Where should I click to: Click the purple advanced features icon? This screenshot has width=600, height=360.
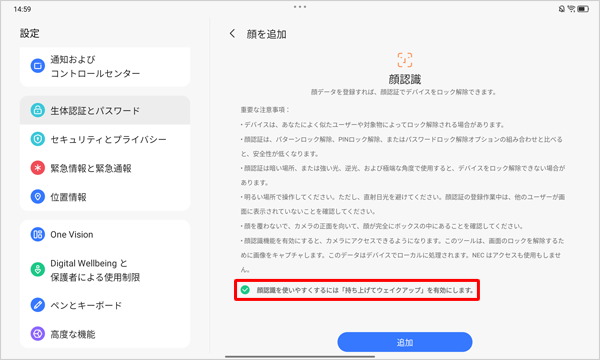pos(38,334)
